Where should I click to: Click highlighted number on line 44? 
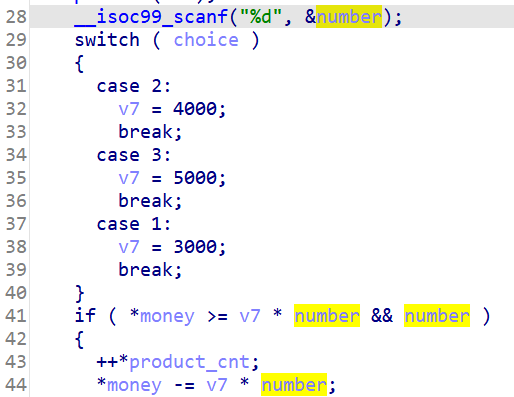(294, 385)
